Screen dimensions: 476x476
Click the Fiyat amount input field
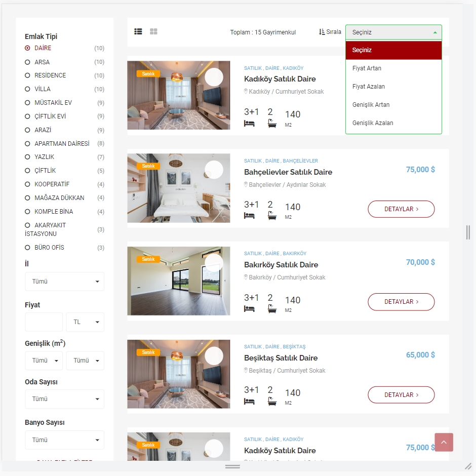point(44,322)
